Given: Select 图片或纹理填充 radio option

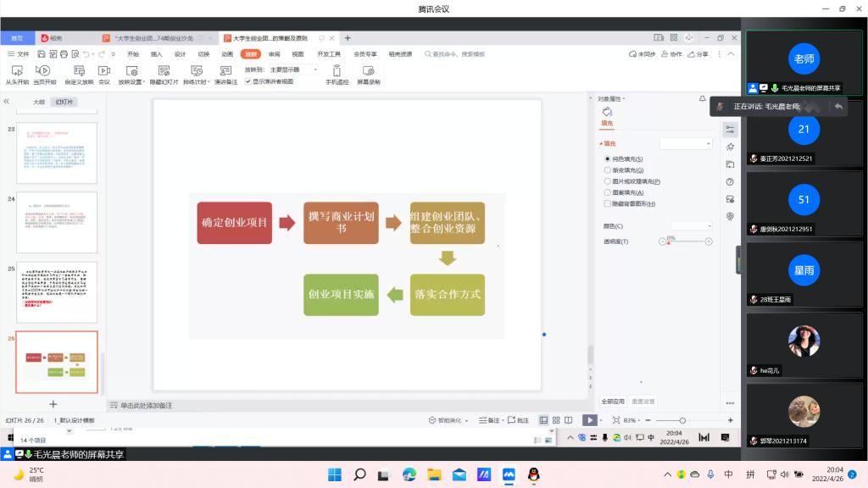Looking at the screenshot, I should tap(608, 181).
